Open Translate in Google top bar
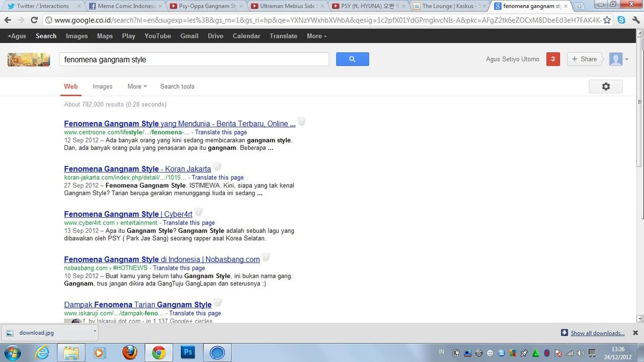 click(283, 36)
